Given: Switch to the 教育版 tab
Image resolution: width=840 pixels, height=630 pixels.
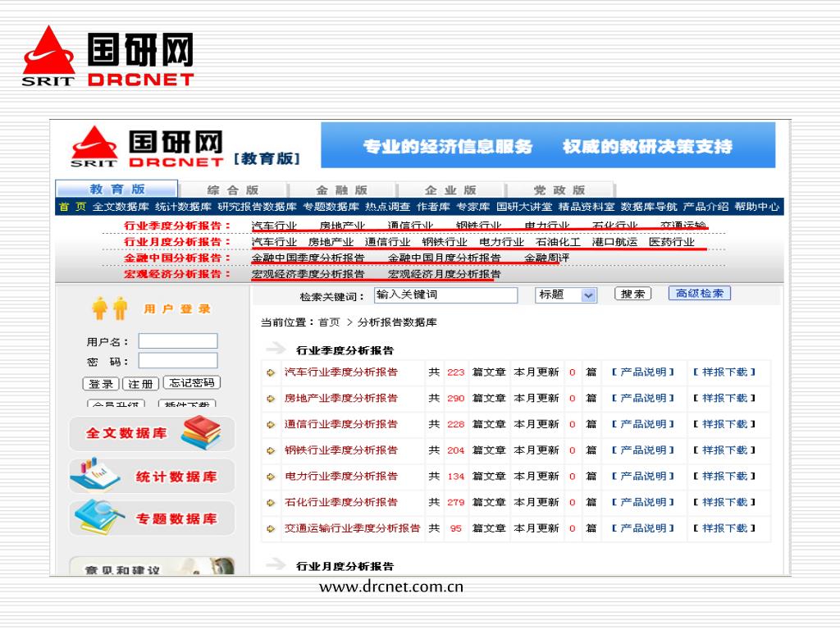Looking at the screenshot, I should pos(116,189).
